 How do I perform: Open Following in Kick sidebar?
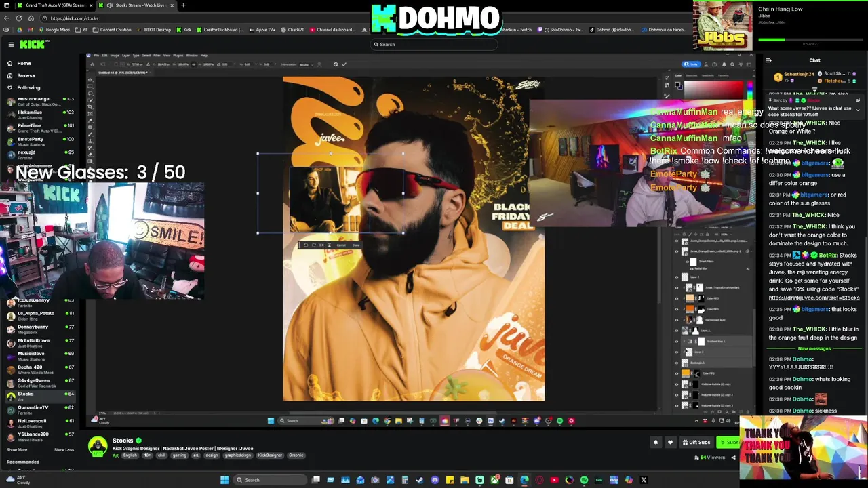pos(28,87)
